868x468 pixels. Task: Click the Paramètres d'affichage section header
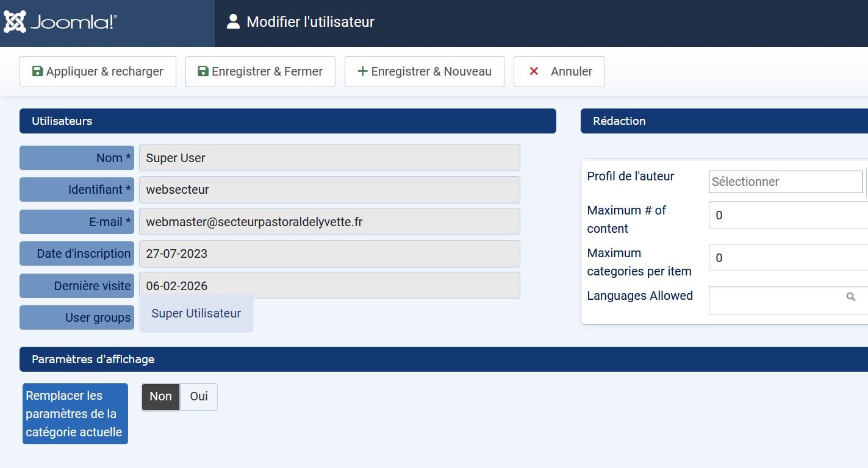pos(443,359)
